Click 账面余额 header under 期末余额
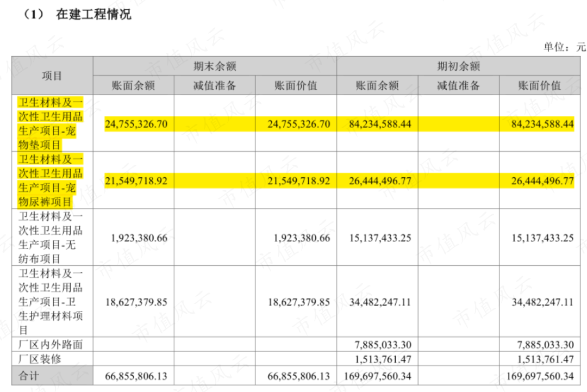Viewport: 587px width, 392px height. 133,85
